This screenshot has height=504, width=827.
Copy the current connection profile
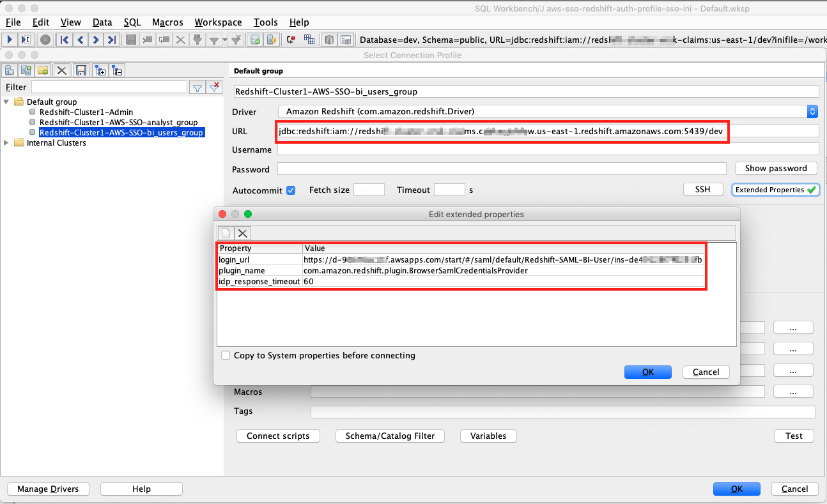pyautogui.click(x=26, y=70)
